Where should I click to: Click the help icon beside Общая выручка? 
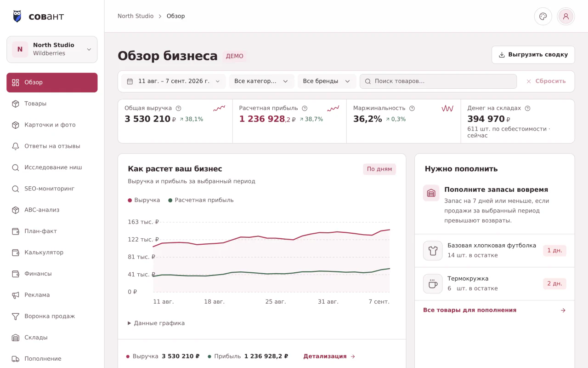click(x=178, y=108)
